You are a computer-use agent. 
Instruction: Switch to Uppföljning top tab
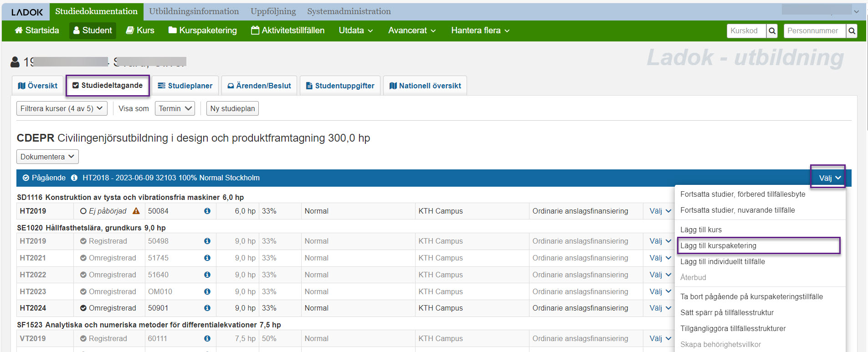(x=273, y=11)
